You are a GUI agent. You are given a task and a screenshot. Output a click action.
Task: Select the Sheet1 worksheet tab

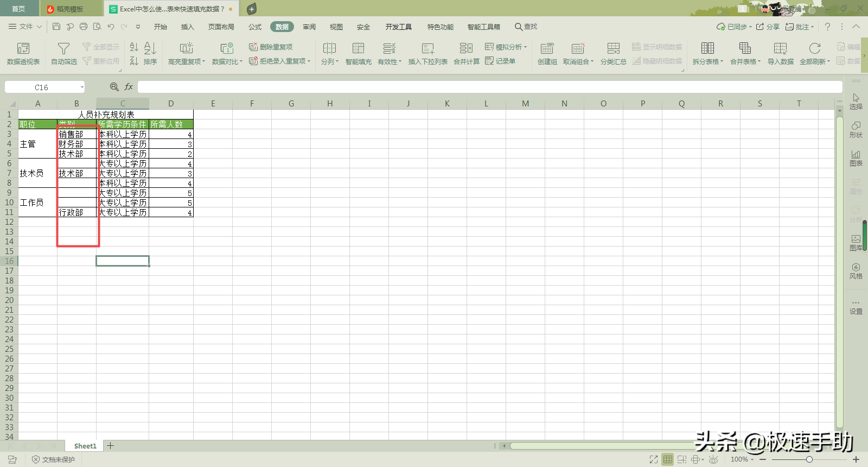pos(85,446)
